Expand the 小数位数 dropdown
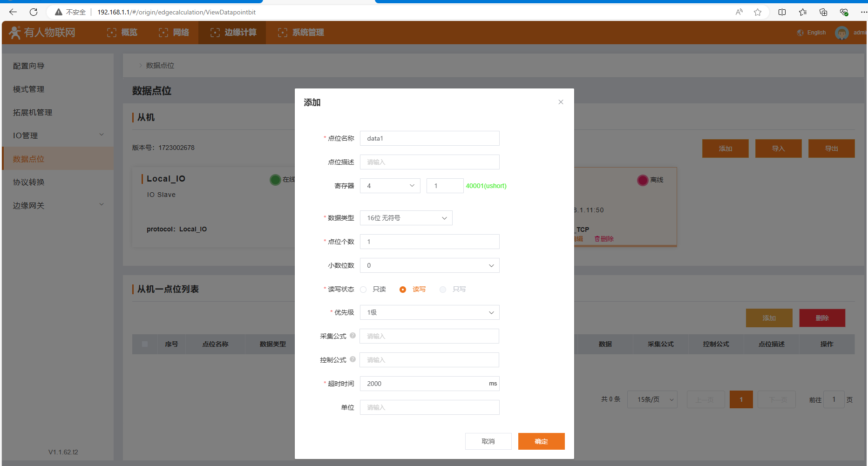868x466 pixels. (x=429, y=265)
